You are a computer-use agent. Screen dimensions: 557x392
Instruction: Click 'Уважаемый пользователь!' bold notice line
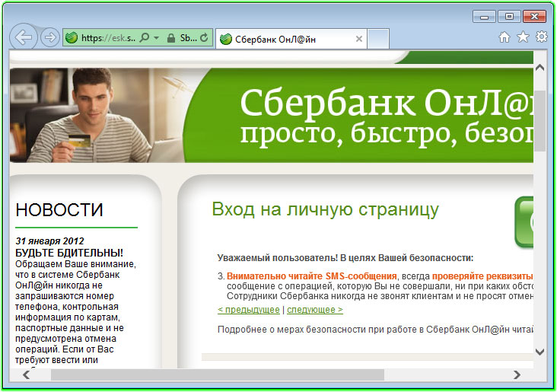pyautogui.click(x=345, y=258)
